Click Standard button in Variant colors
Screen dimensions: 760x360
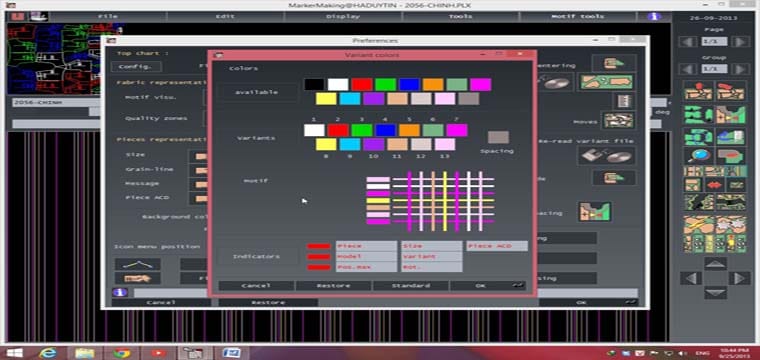(411, 286)
